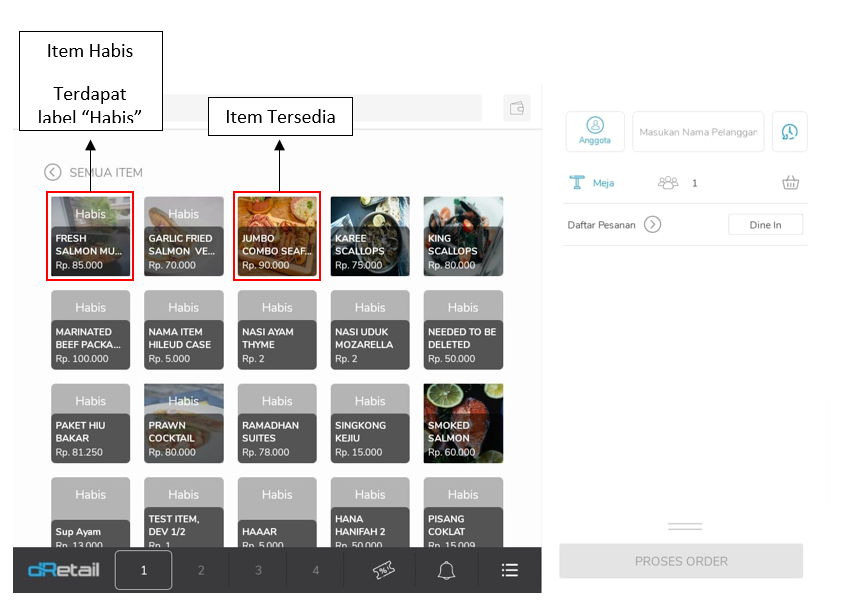Viewport: 861px width, 606px height.
Task: Click the Masukan Nama Pelanggan field
Action: point(698,132)
